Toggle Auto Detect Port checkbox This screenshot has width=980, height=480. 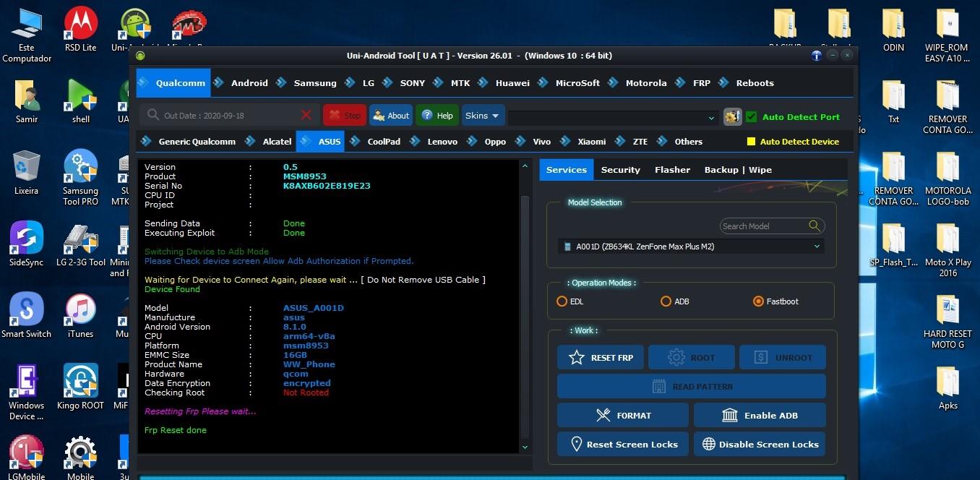click(x=751, y=116)
